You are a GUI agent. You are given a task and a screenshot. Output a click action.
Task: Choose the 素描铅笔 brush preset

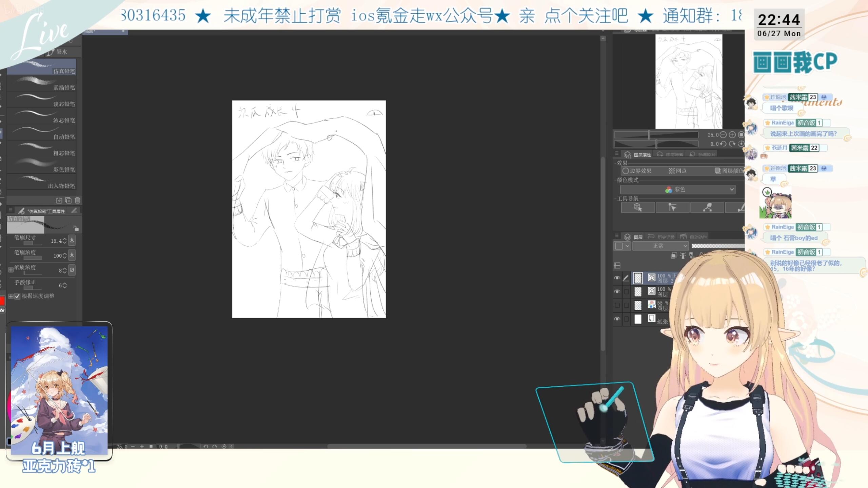click(x=41, y=83)
